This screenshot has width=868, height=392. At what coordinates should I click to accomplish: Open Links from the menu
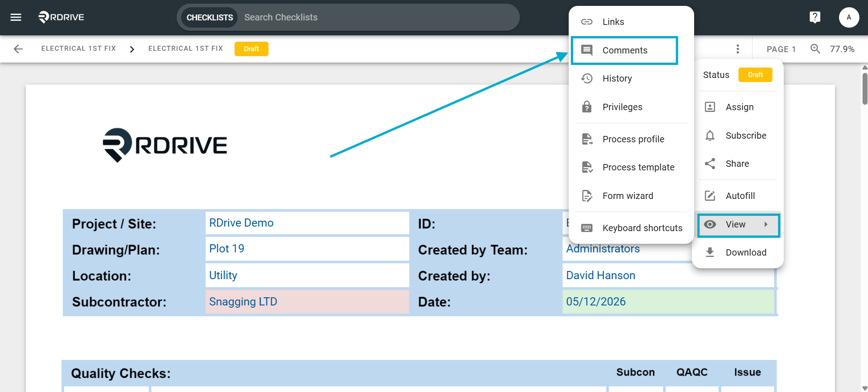pos(631,22)
